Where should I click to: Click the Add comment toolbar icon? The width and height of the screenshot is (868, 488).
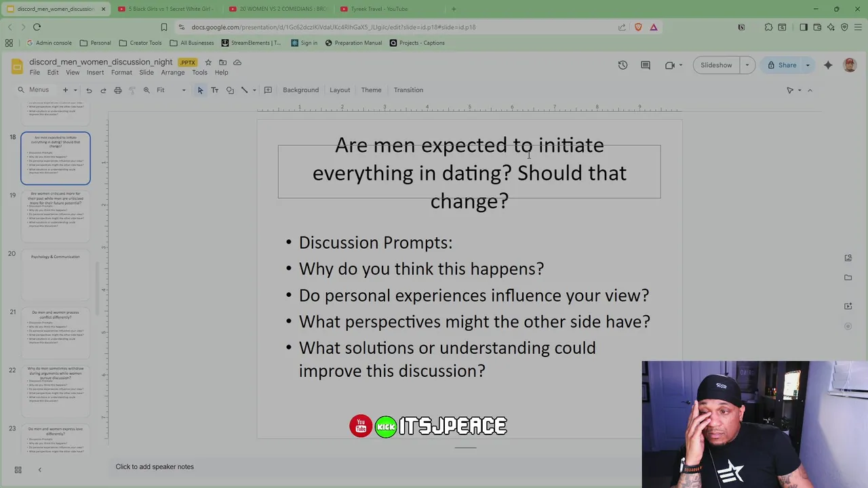[268, 90]
